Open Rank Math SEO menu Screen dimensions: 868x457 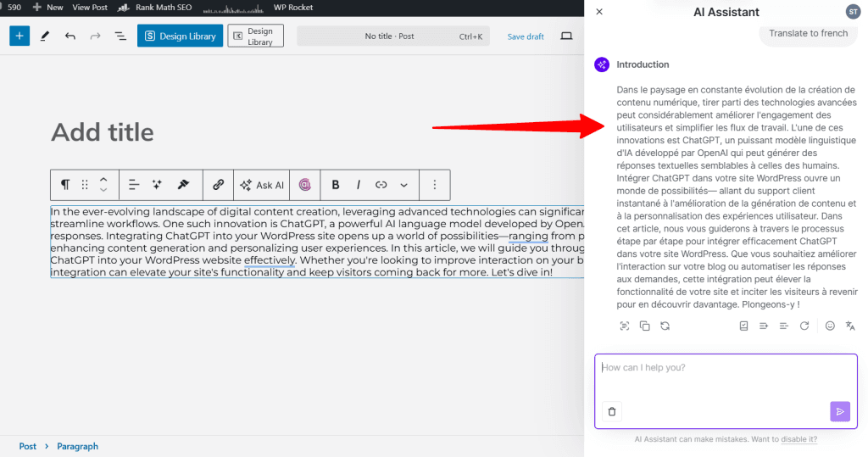point(156,7)
